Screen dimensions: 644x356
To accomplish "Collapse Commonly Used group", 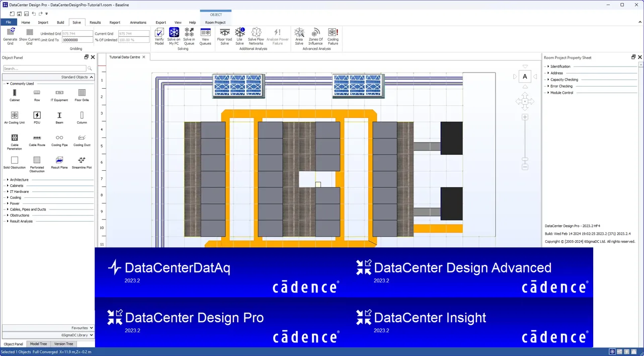I will click(x=7, y=84).
